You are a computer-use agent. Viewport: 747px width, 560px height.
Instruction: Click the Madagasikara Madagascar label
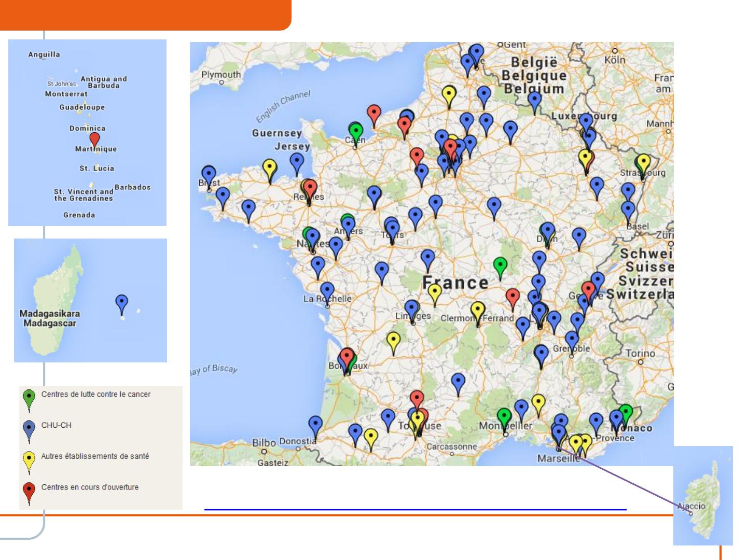[50, 318]
